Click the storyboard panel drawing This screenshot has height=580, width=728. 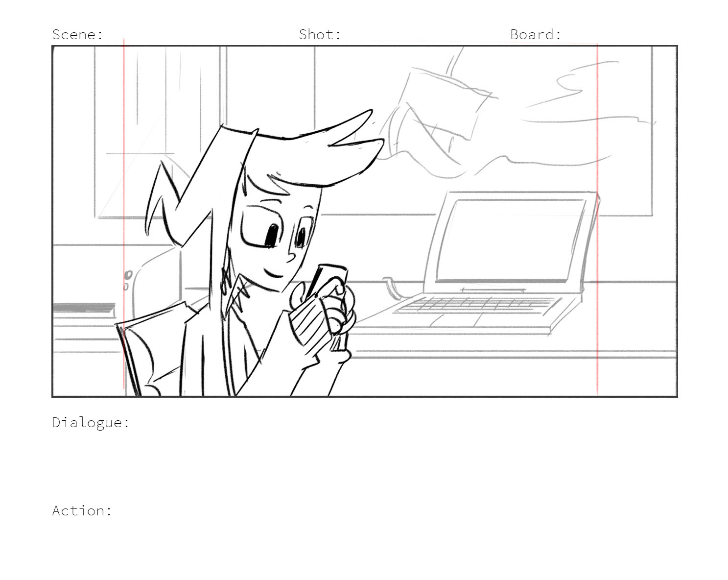coord(365,221)
